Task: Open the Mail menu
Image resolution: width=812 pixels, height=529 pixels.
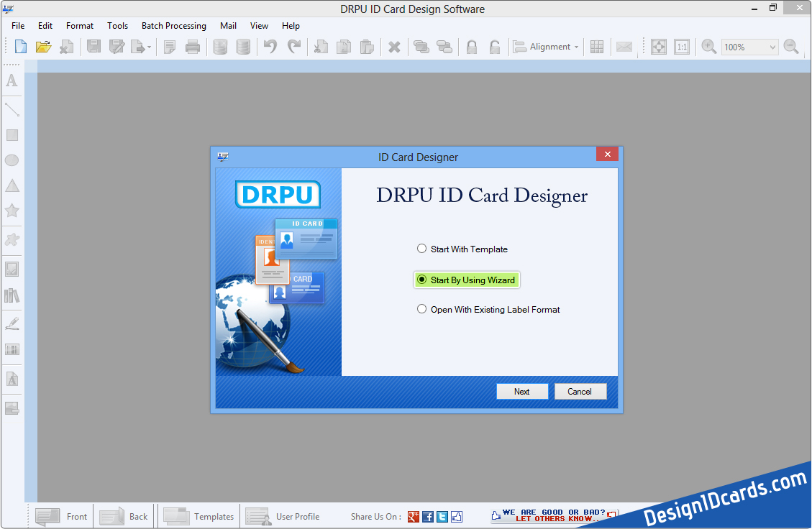Action: [x=229, y=26]
